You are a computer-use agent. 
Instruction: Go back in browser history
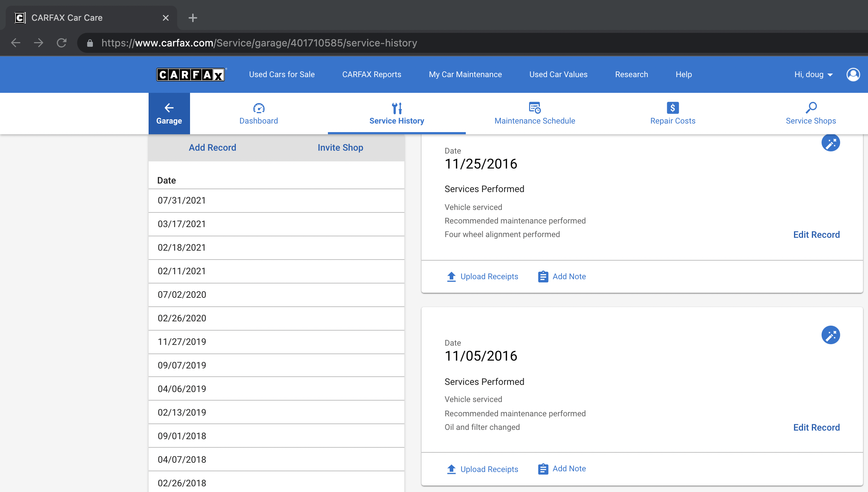click(16, 43)
